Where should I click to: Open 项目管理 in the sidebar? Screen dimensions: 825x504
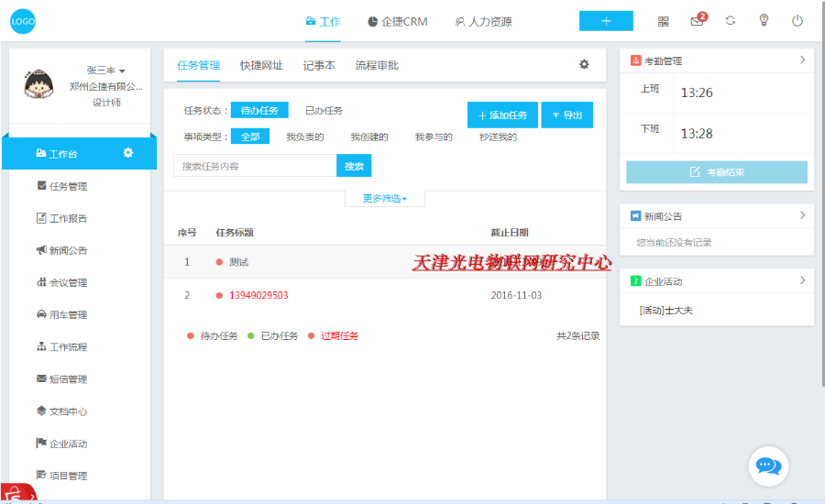[62, 476]
